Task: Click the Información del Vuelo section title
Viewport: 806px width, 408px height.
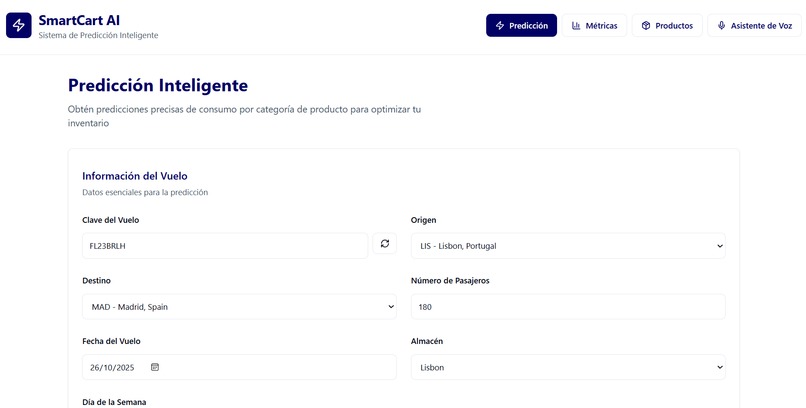Action: [x=135, y=176]
